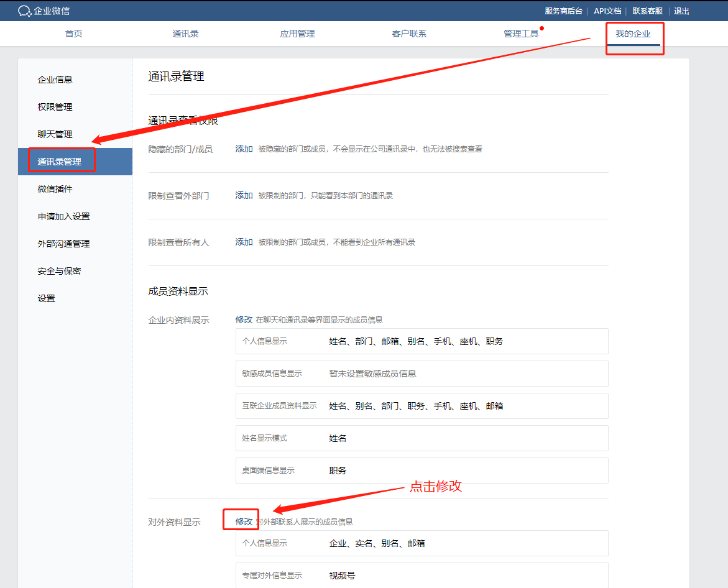Click 退出 to log out
Viewport: 728px width, 588px height.
click(x=681, y=11)
